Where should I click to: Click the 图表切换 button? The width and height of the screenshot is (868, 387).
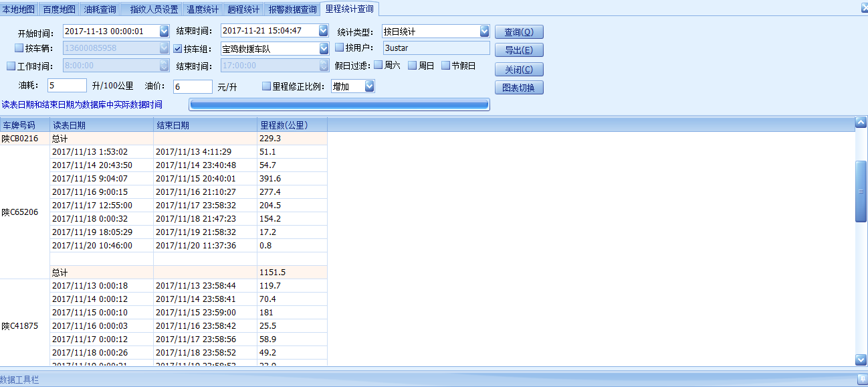[x=519, y=88]
